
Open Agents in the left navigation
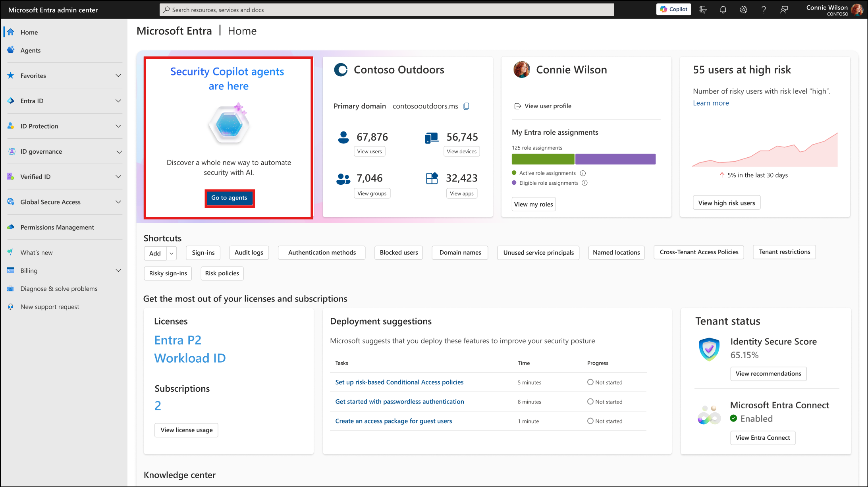[30, 50]
